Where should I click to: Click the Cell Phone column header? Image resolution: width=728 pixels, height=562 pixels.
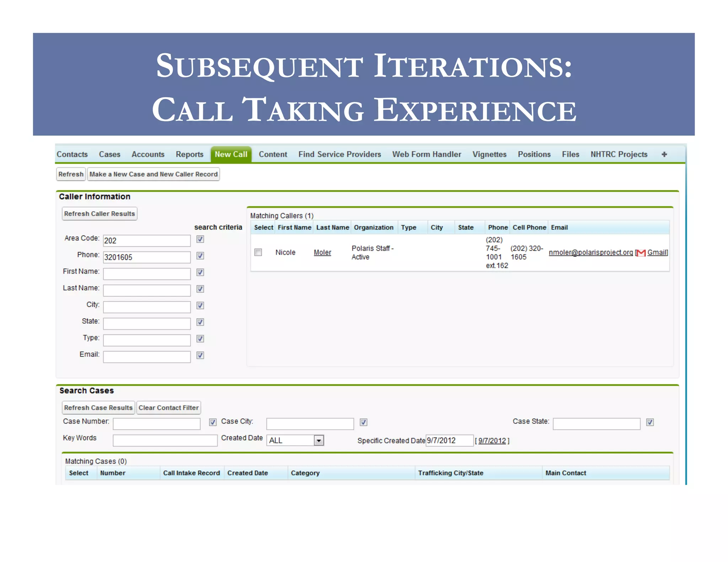(x=529, y=227)
